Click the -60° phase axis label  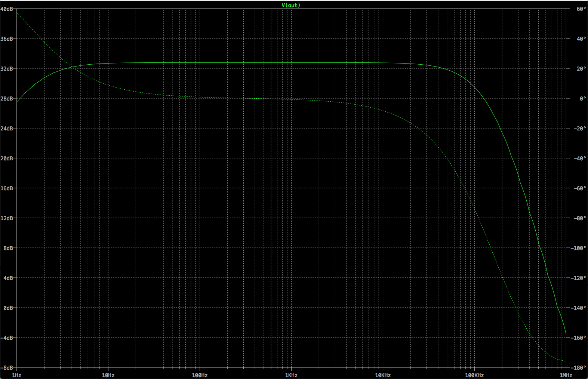pos(580,188)
